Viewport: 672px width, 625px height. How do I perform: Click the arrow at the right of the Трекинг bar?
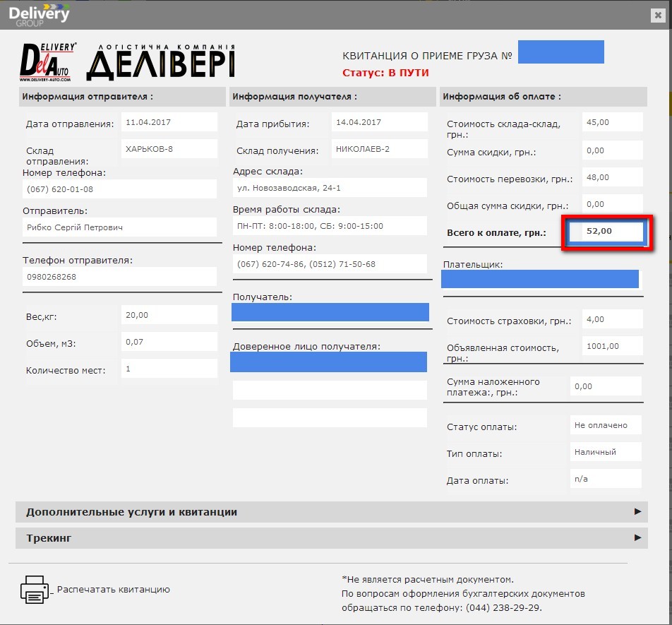pos(637,537)
